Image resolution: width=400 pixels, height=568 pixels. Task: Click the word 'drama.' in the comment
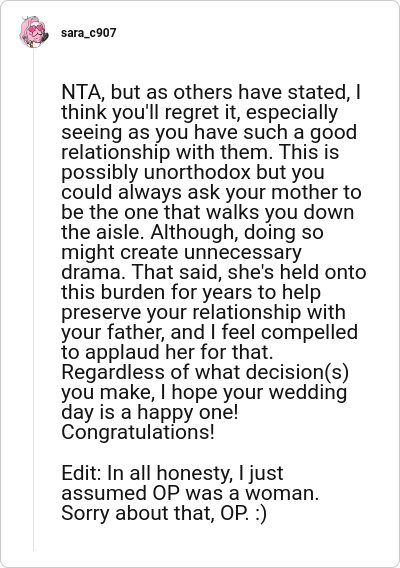click(93, 272)
